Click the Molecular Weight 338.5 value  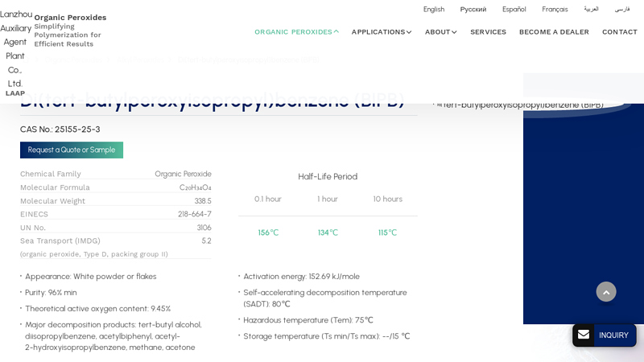pos(203,201)
